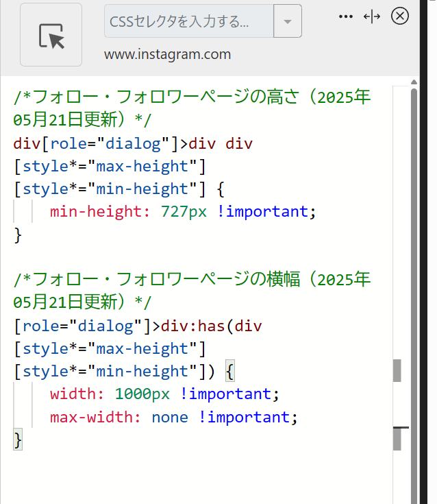Close the Stylebot panel with X icon
The width and height of the screenshot is (437, 504).
point(400,16)
